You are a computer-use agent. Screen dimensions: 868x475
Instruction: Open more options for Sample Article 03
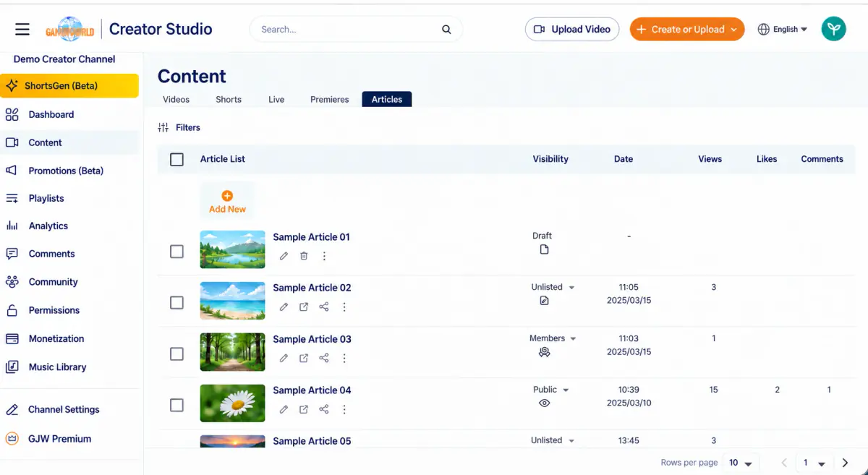point(344,358)
